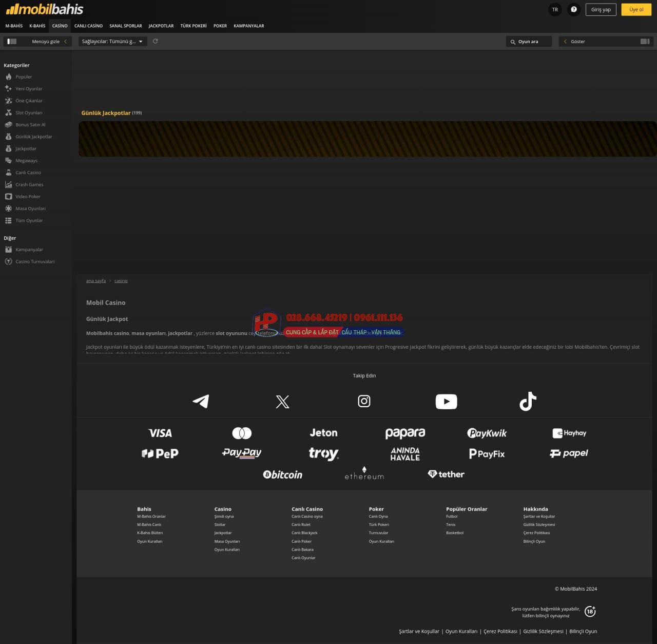
Task: Click the Oyun ara search field
Action: [x=529, y=41]
